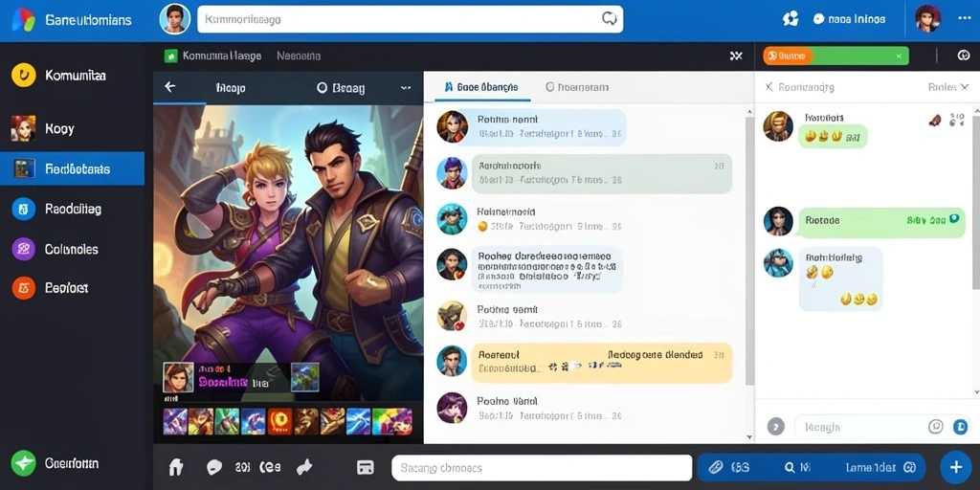Select the Beaay tab in game panel
980x490 pixels.
[x=341, y=88]
